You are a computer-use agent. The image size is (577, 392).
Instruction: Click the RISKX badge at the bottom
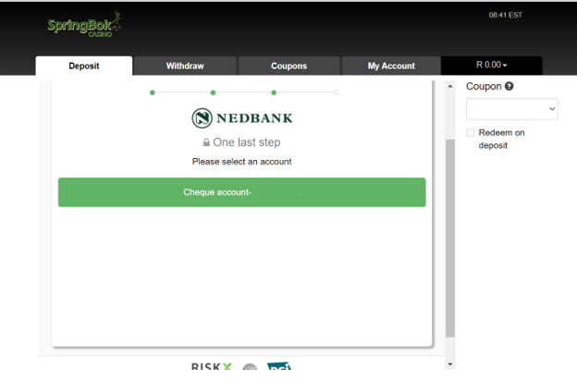point(212,366)
